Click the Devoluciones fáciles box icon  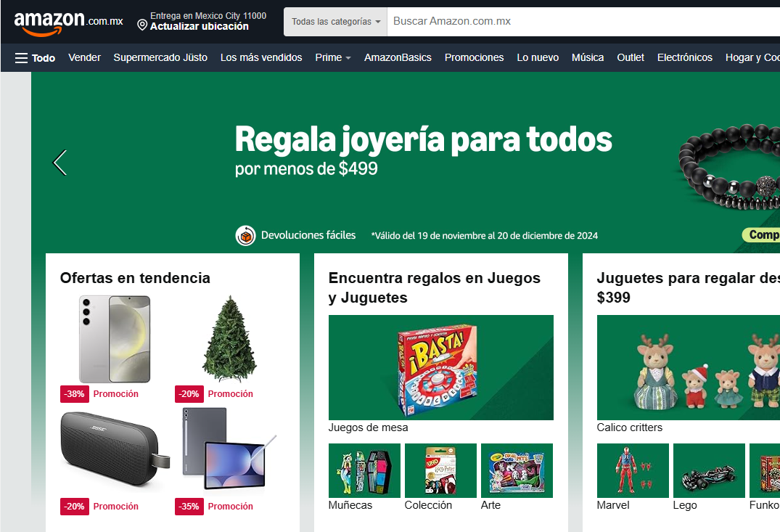pos(245,235)
